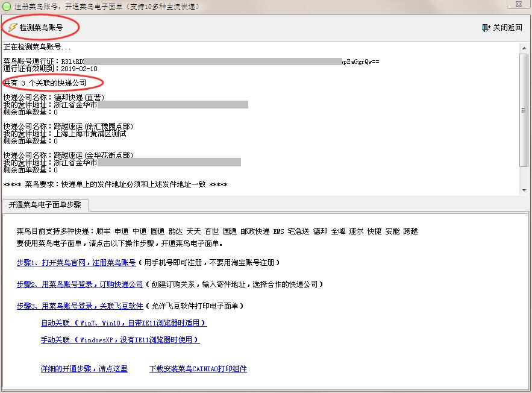The image size is (532, 393).
Task: Click 速尔 in the supported couriers list
Action: [x=356, y=231]
